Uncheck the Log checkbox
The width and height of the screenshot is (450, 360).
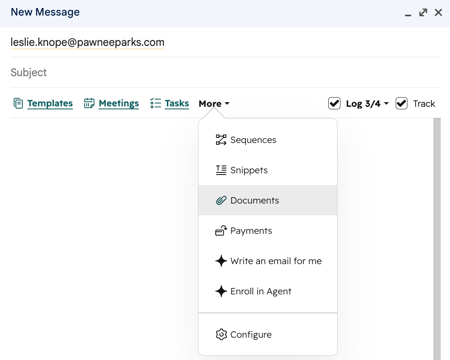point(334,103)
